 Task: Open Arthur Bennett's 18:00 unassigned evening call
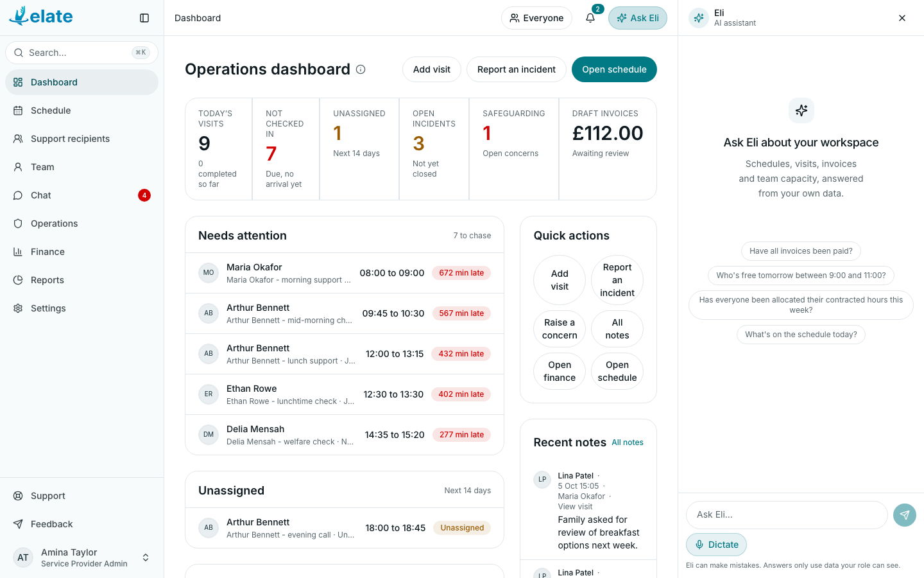(345, 528)
